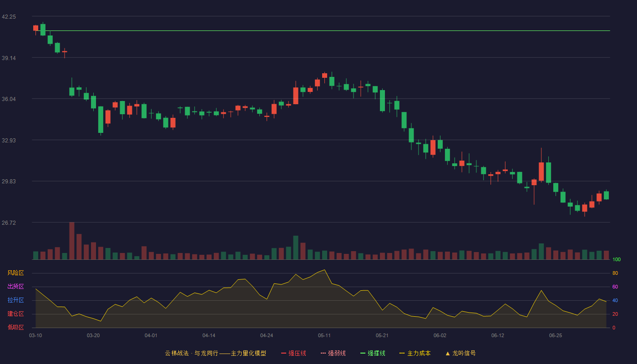Toggle the 龙吟信号 legend marker

click(460, 353)
